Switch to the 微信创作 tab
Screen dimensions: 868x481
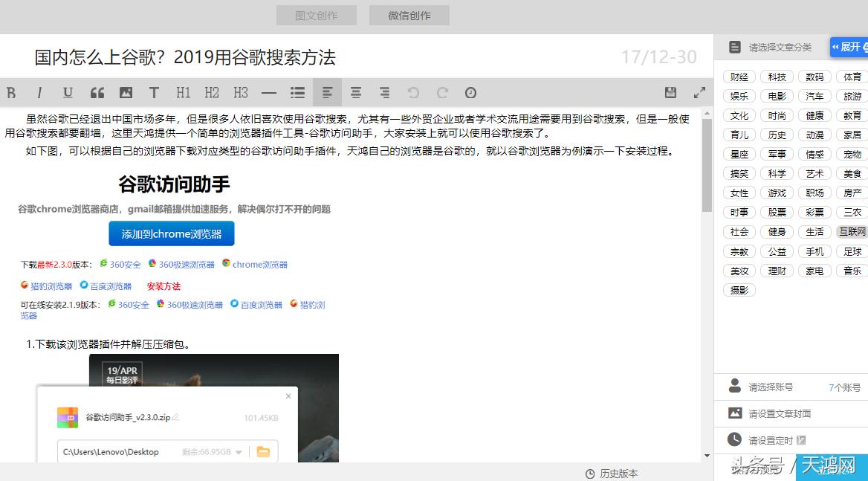[409, 15]
